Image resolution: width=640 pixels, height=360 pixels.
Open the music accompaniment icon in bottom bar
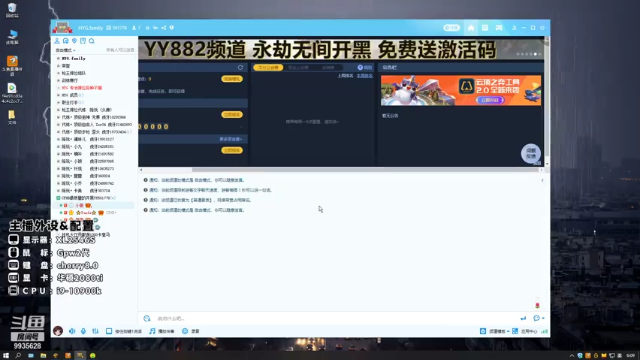(152, 331)
